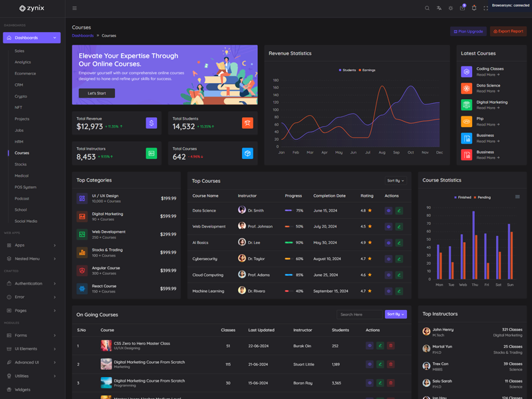Toggle Students series in Revenue Statistics legend

point(347,70)
